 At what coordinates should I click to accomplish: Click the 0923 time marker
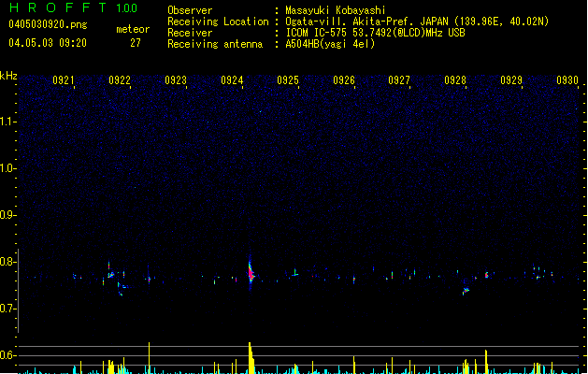click(176, 80)
